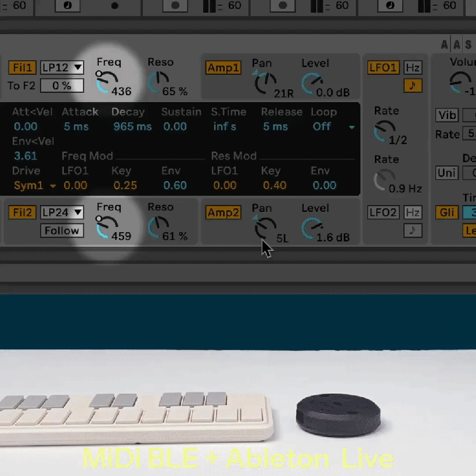Select Freq Mod LFO1 value 0.00
The image size is (476, 476).
point(75,186)
